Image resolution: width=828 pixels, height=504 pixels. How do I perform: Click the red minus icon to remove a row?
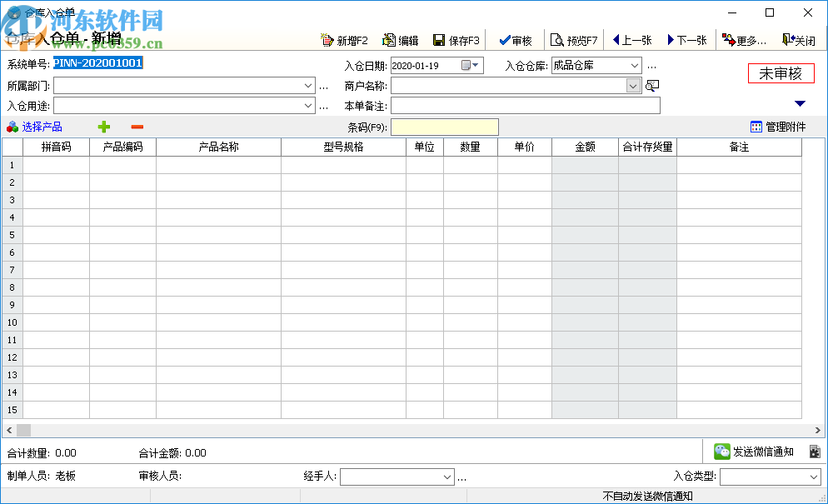click(137, 127)
